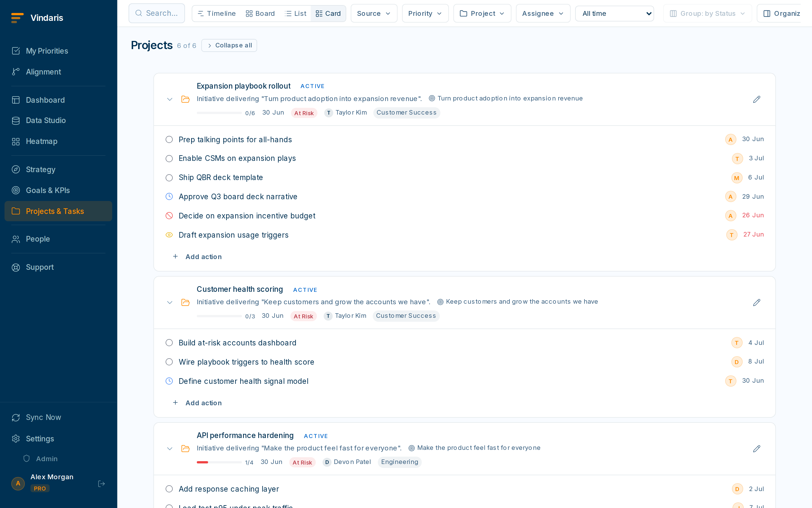The height and width of the screenshot is (508, 812).
Task: Mark Add response caching layer as done
Action: [169, 489]
